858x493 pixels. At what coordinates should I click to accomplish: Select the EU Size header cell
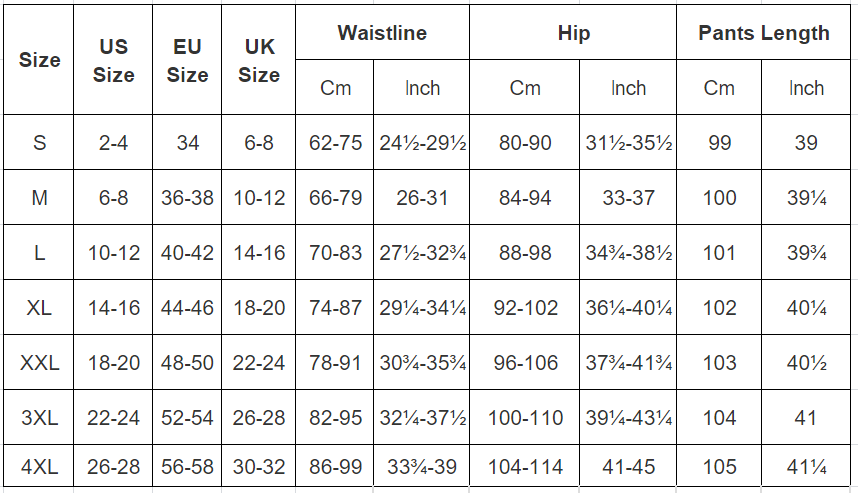click(x=187, y=60)
